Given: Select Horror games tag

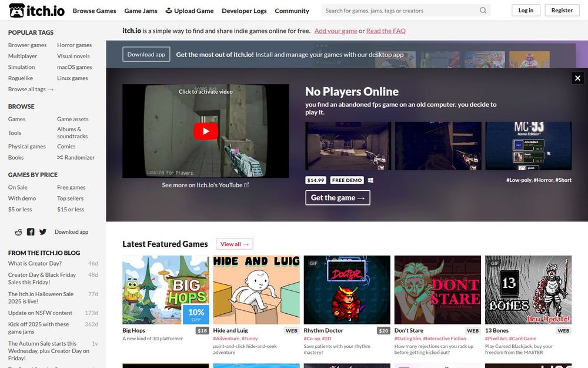Looking at the screenshot, I should click(x=74, y=45).
